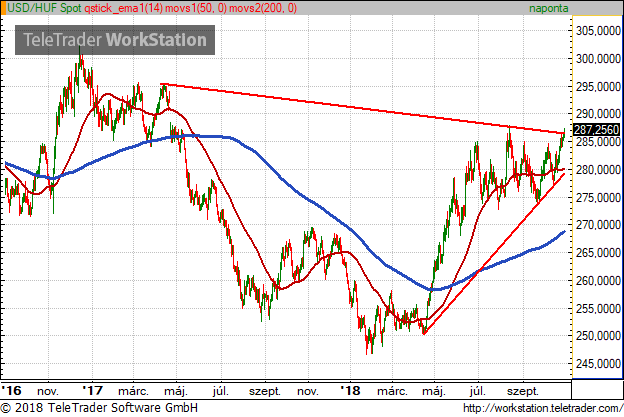Click the 280,0000 price axis label
624x417 pixels.
coord(598,170)
